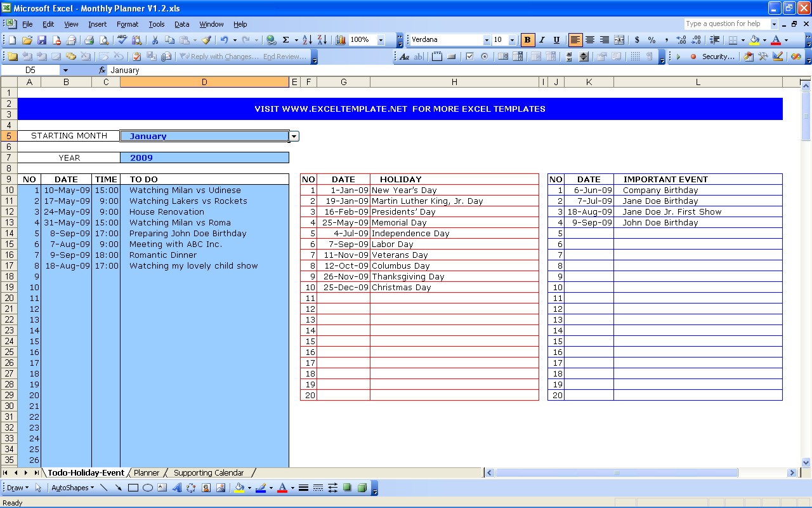Viewport: 812px width, 508px height.
Task: Copy selection using the Copy icon
Action: (169, 40)
